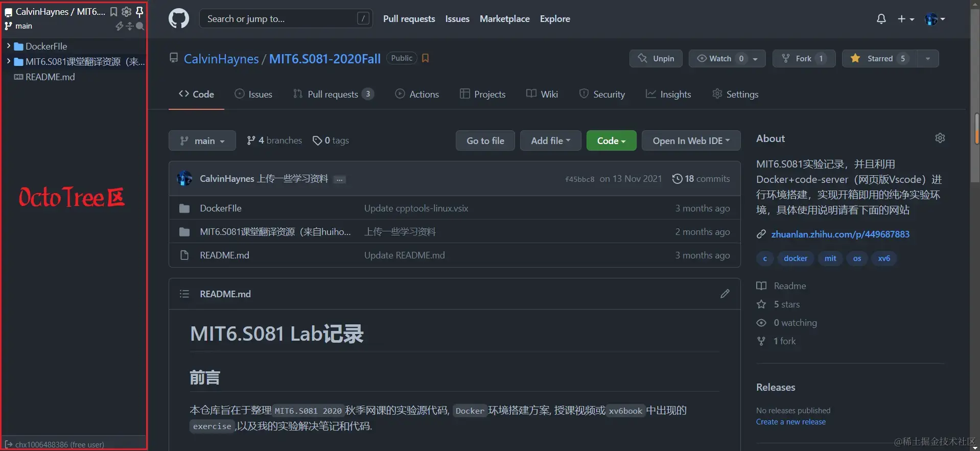Go to Marketplace
980x451 pixels.
coord(505,19)
